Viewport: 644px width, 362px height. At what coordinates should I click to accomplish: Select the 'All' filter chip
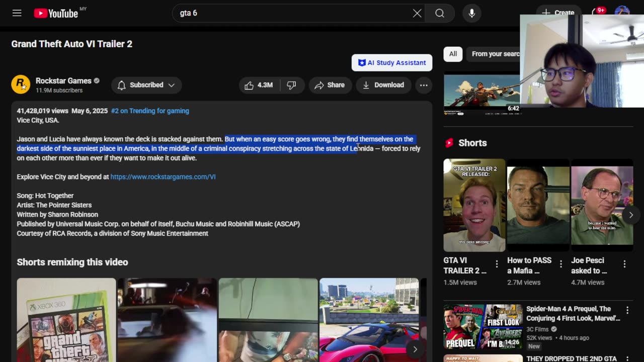point(453,54)
